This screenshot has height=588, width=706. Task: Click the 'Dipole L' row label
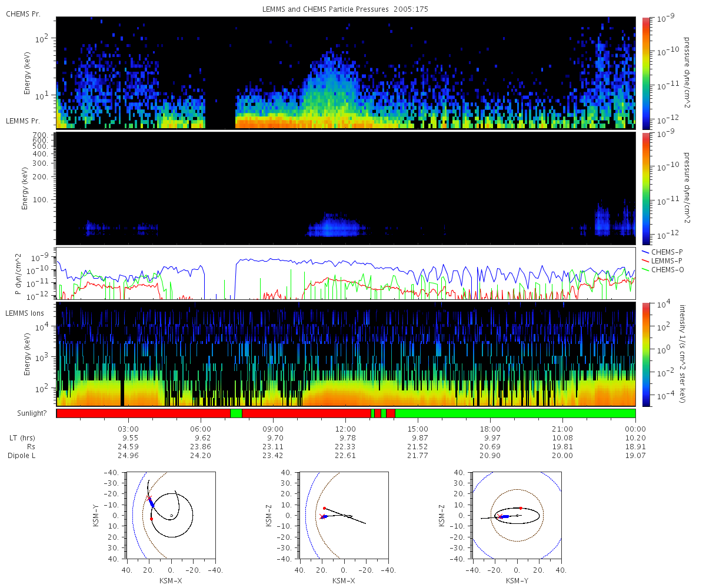click(22, 456)
